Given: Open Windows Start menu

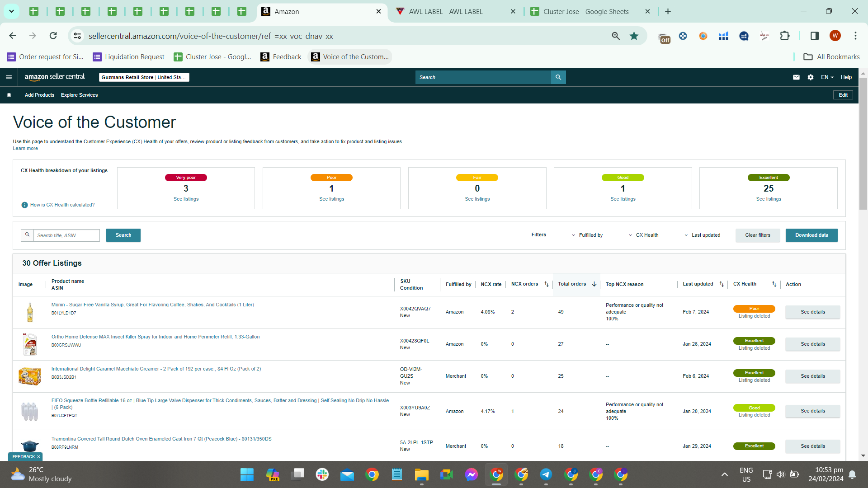Looking at the screenshot, I should [x=247, y=474].
